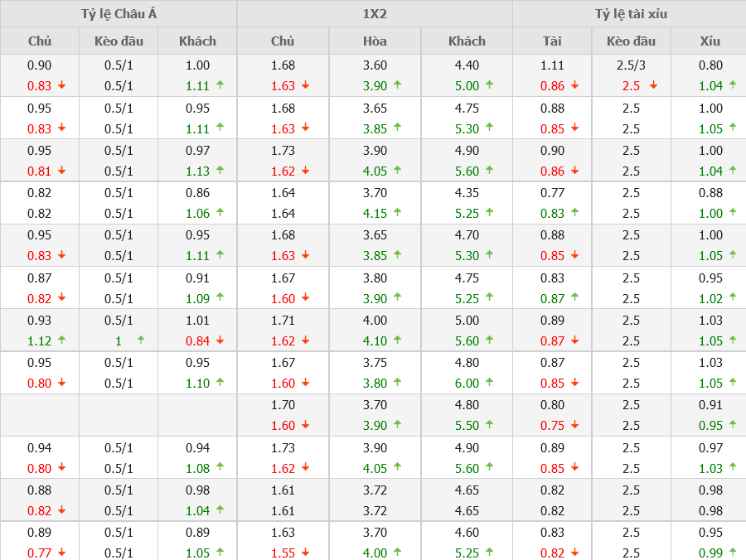The image size is (746, 560).
Task: Click the red down arrow next to 0.84
Action: tap(220, 340)
